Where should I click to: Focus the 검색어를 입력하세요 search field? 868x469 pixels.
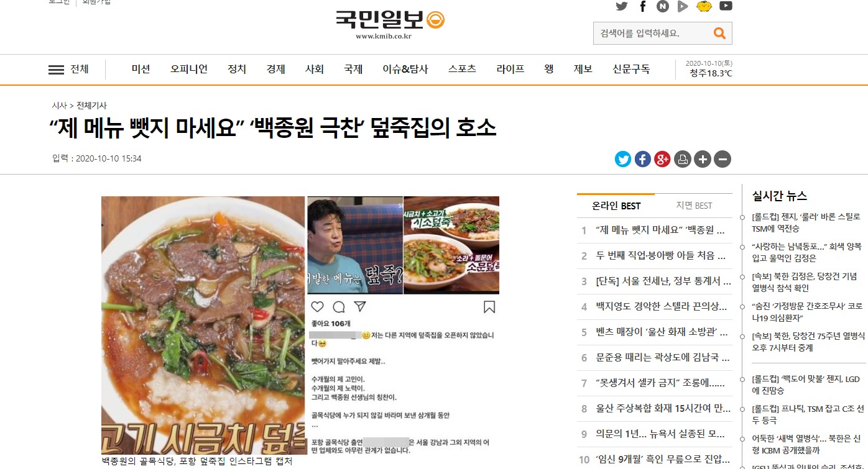(x=652, y=34)
